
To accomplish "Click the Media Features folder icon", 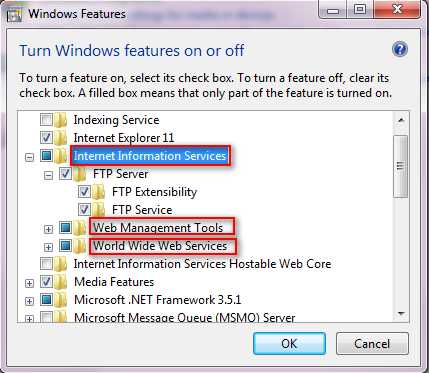I will coord(61,282).
